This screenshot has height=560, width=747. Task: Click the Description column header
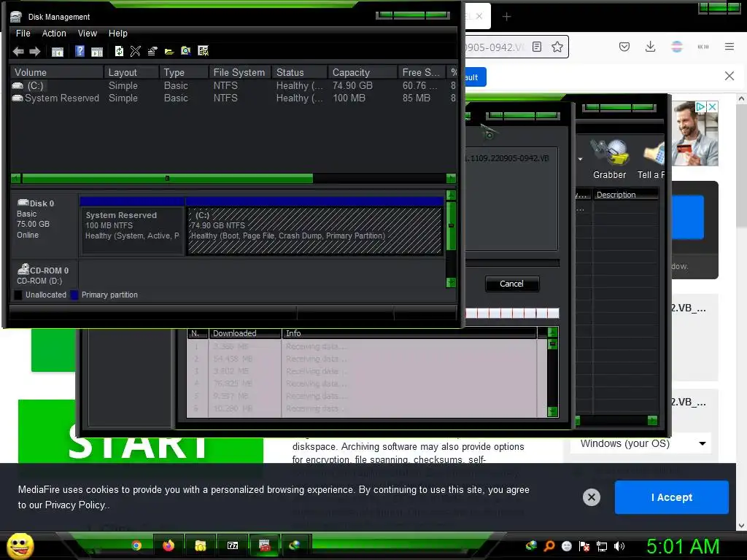(x=625, y=195)
